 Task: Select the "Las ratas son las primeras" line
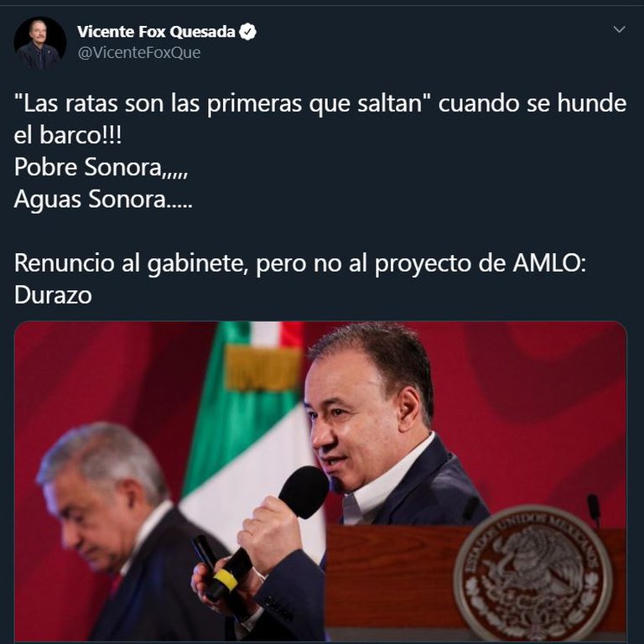coord(320,102)
